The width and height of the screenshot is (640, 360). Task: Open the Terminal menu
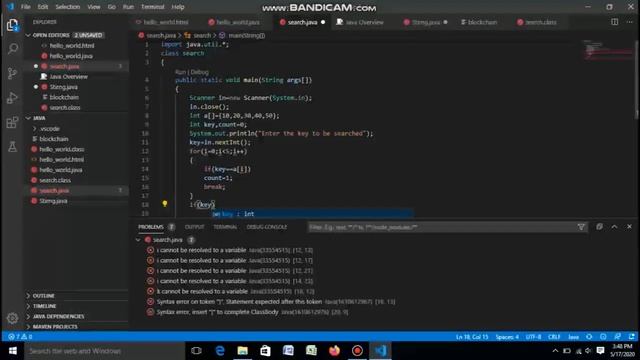coord(153,7)
